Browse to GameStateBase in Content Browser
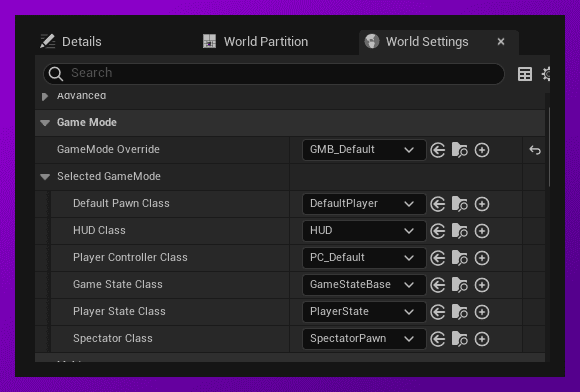The height and width of the screenshot is (392, 580). (460, 285)
